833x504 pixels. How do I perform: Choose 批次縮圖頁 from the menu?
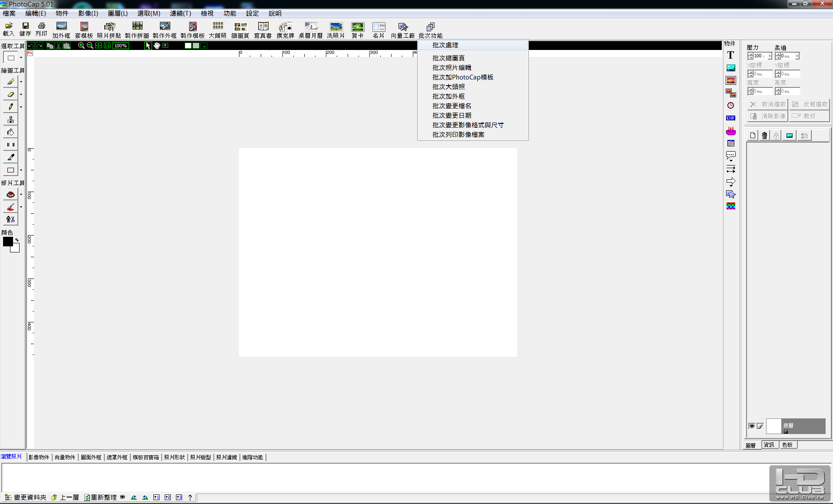pos(473,58)
